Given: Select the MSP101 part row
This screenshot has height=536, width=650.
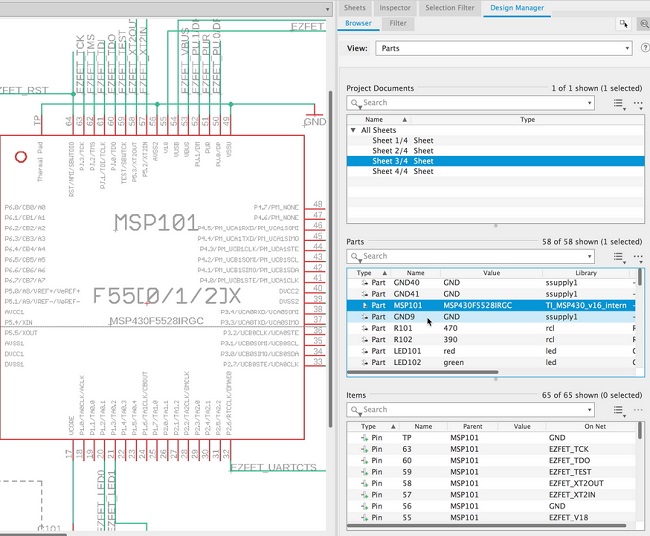Looking at the screenshot, I should tap(491, 306).
